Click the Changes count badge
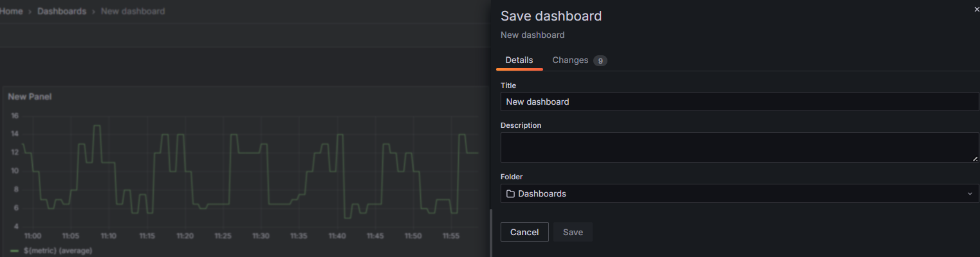 pos(600,61)
